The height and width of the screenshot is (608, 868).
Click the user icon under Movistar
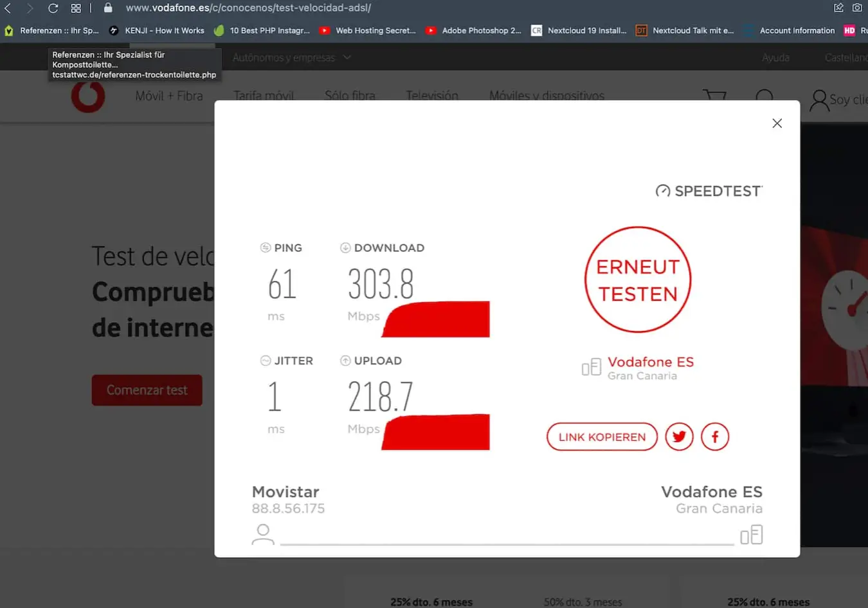[x=263, y=535]
